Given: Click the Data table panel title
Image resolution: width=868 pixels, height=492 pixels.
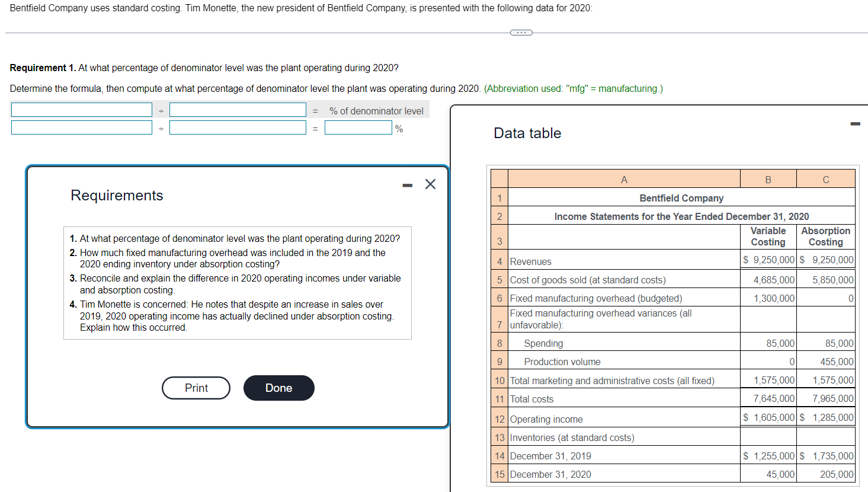Looking at the screenshot, I should (527, 133).
